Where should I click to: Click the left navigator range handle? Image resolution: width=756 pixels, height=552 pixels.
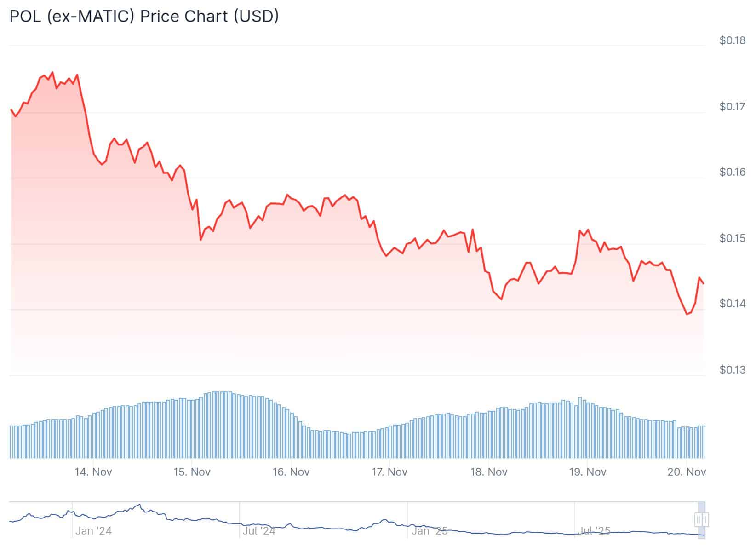699,520
